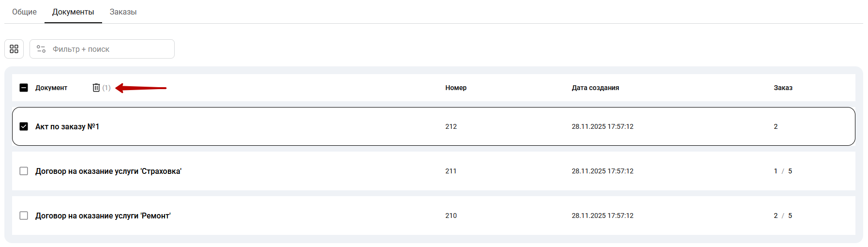The height and width of the screenshot is (247, 868).
Task: Select the Документы tab
Action: click(73, 12)
